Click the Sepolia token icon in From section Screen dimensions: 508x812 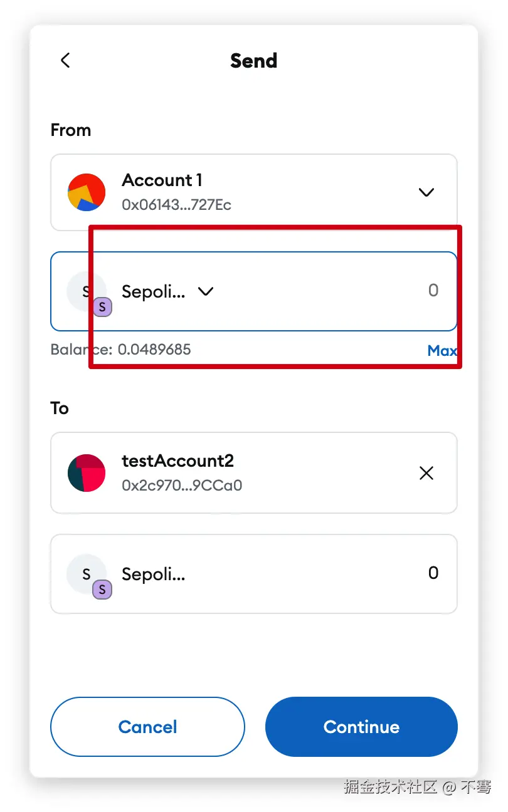(x=85, y=291)
